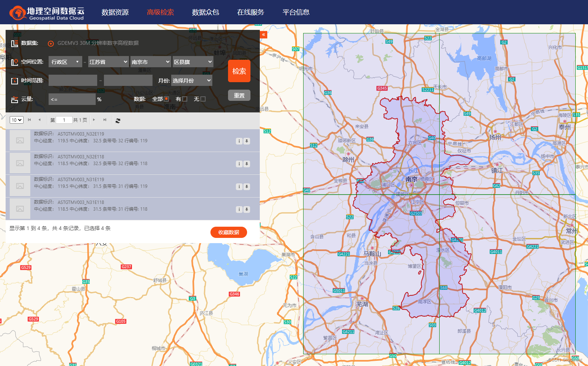
Task: Open the 平台信息 menu
Action: click(296, 12)
